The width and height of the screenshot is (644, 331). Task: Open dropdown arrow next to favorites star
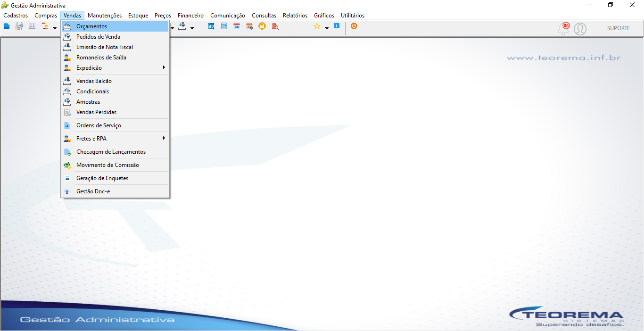tap(327, 28)
